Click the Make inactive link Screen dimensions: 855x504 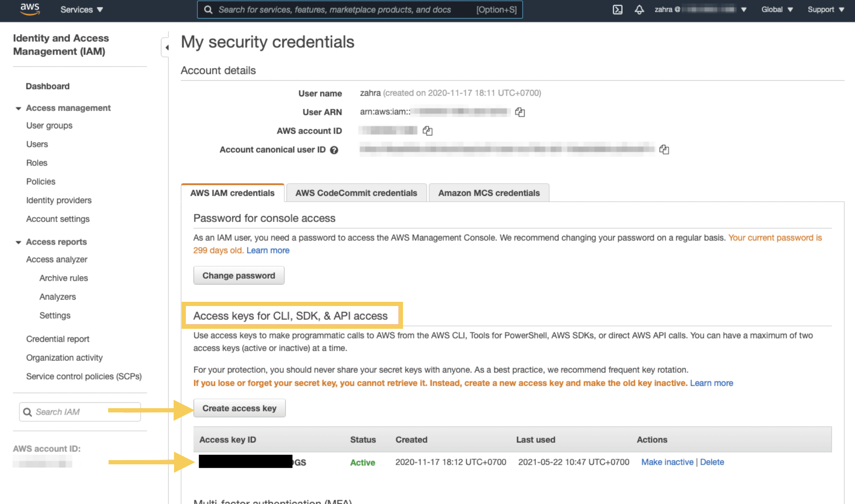tap(667, 462)
